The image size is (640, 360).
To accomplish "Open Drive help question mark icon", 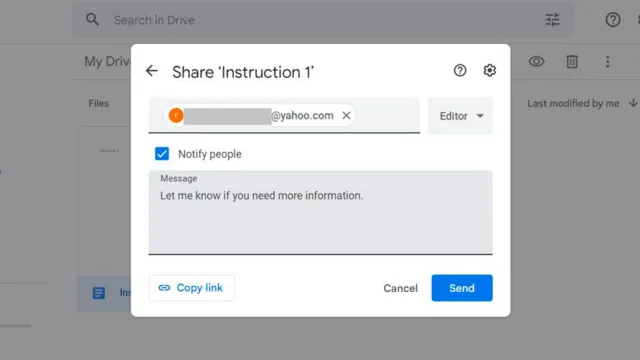I will pos(613,20).
